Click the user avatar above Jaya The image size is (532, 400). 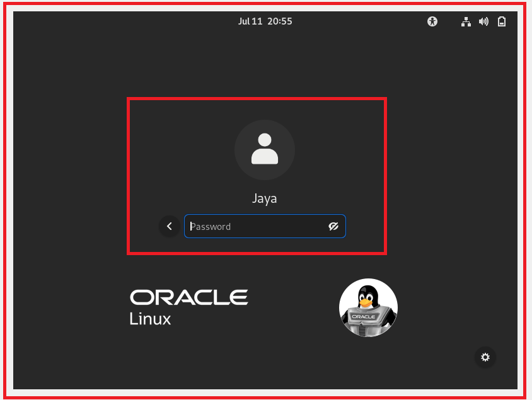(265, 150)
